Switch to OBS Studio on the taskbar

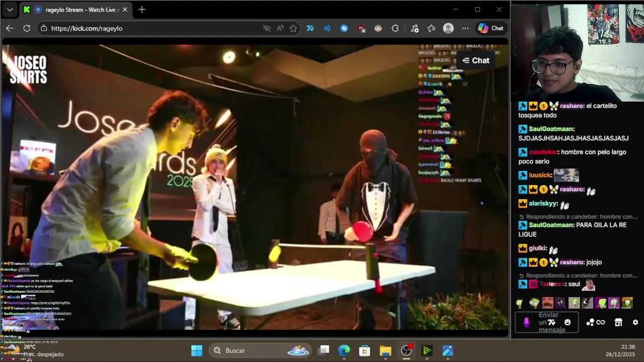[x=407, y=350]
